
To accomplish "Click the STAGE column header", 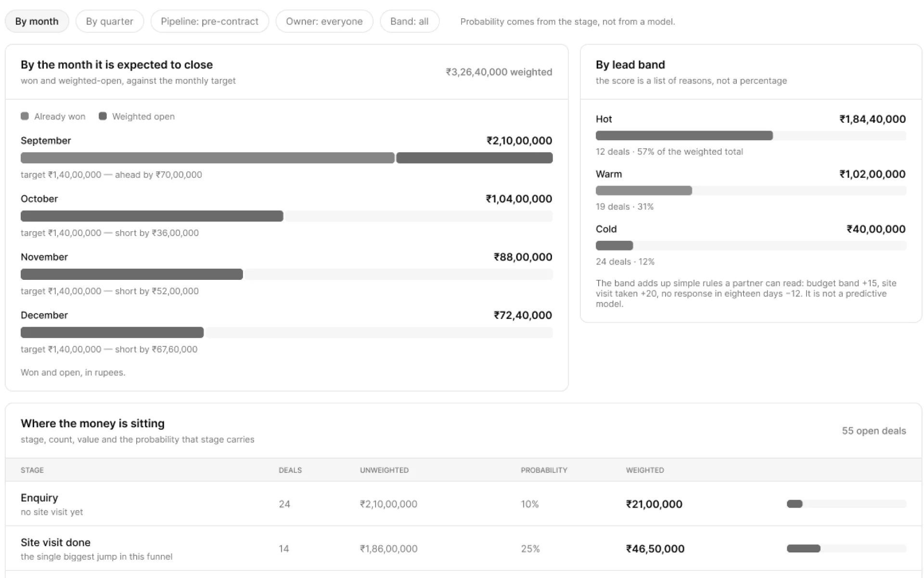I will click(x=32, y=470).
